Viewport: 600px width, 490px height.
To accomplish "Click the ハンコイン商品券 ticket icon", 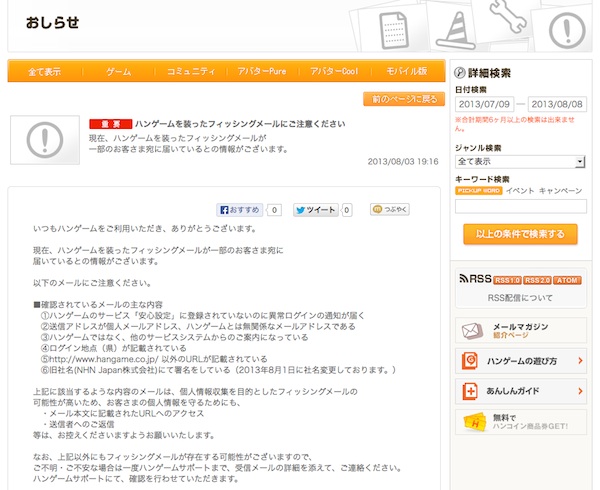I will point(474,422).
